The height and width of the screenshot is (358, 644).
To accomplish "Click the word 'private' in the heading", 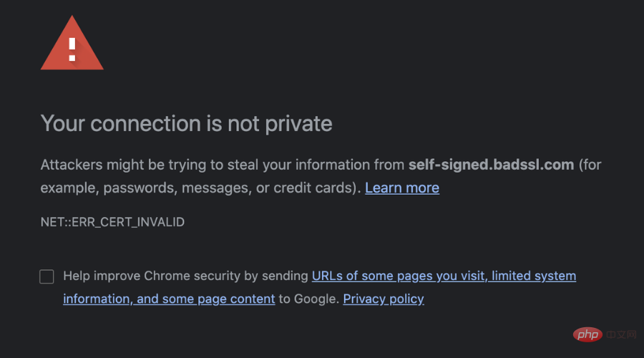I will [x=298, y=123].
